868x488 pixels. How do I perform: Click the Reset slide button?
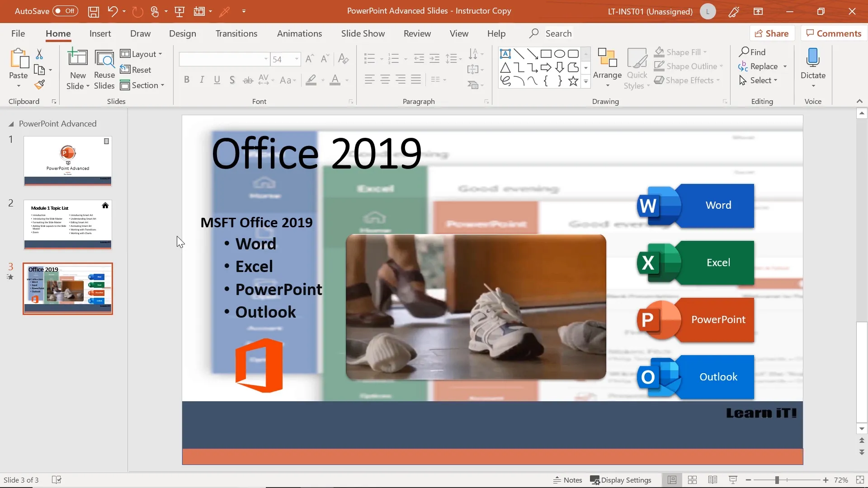click(136, 70)
